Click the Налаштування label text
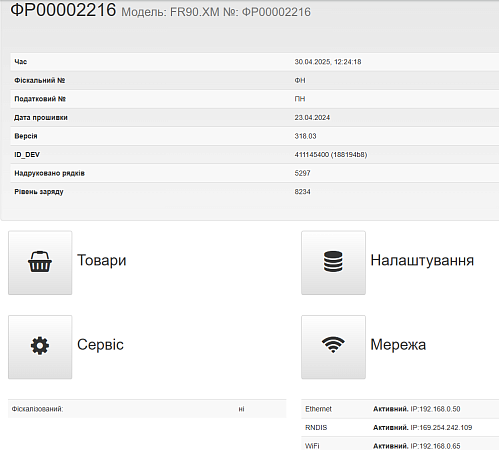Screen dimensions: 499x450 coord(422,260)
